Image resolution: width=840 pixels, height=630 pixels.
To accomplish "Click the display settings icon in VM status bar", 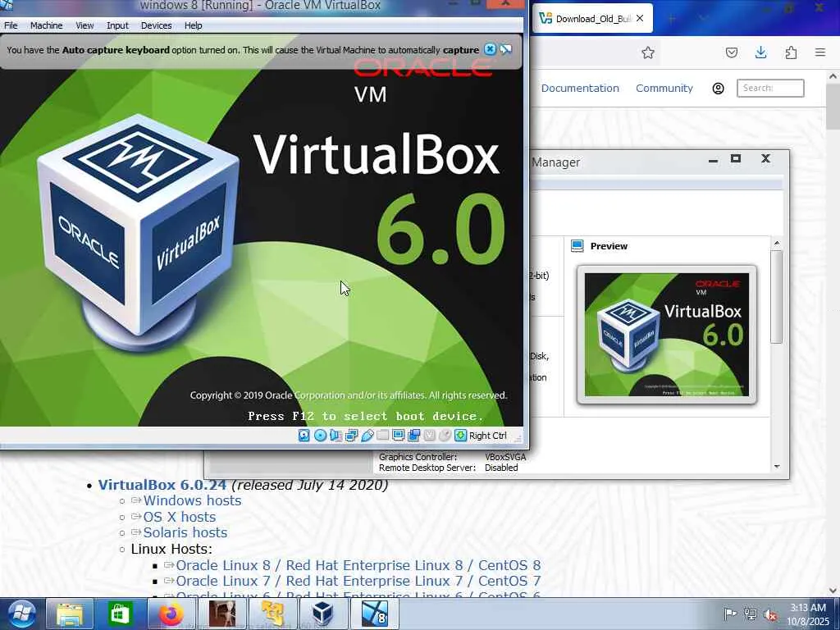I will pos(398,436).
